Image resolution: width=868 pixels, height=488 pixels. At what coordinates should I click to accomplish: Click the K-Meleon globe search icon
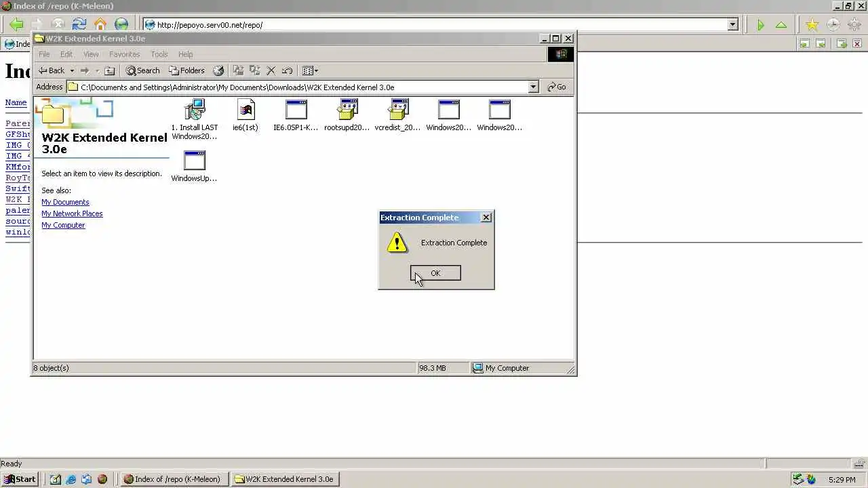click(121, 25)
